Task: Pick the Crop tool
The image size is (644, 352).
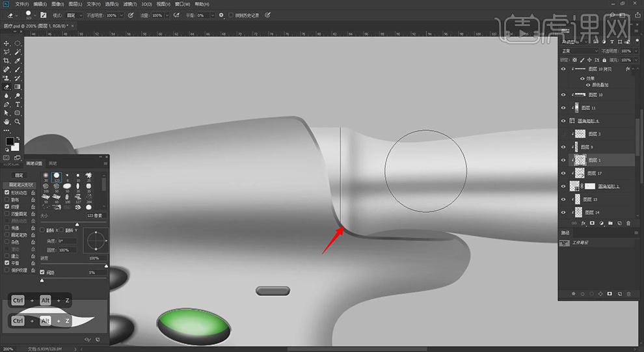Action: [7, 61]
